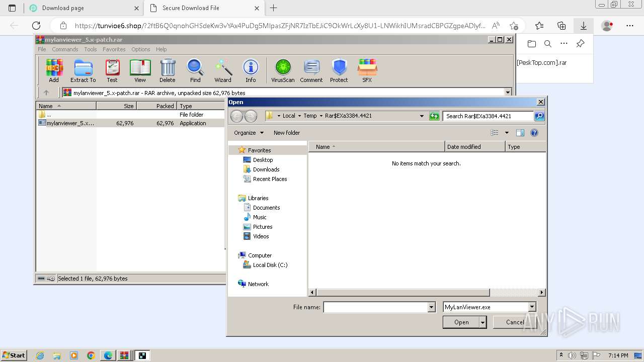The width and height of the screenshot is (644, 362).
Task: Run the VirusScan bug icon
Action: (283, 70)
